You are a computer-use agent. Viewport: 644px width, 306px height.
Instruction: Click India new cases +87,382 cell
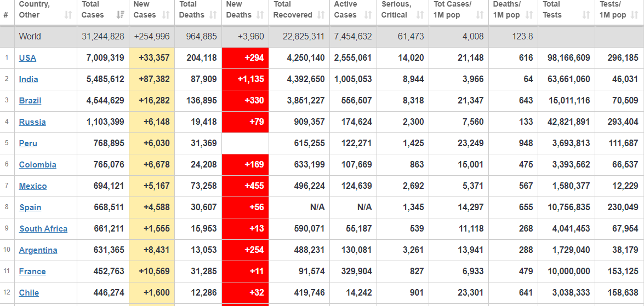click(152, 79)
